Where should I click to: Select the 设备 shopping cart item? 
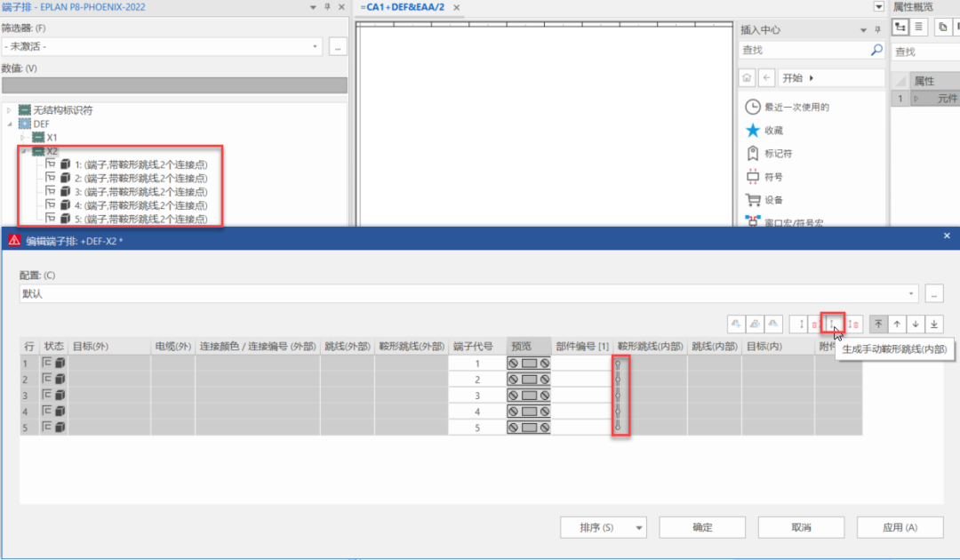tap(753, 200)
